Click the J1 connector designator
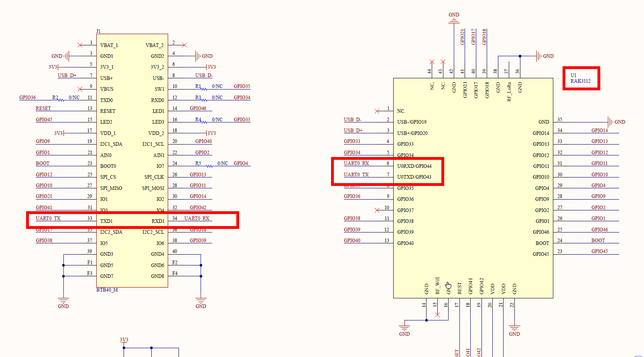 (98, 31)
